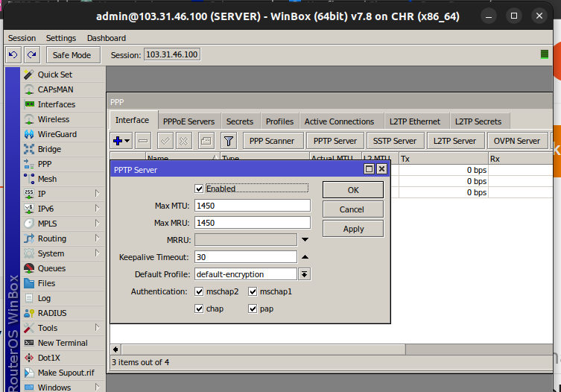Open the Session menu
This screenshot has width=561, height=392.
pyautogui.click(x=22, y=38)
